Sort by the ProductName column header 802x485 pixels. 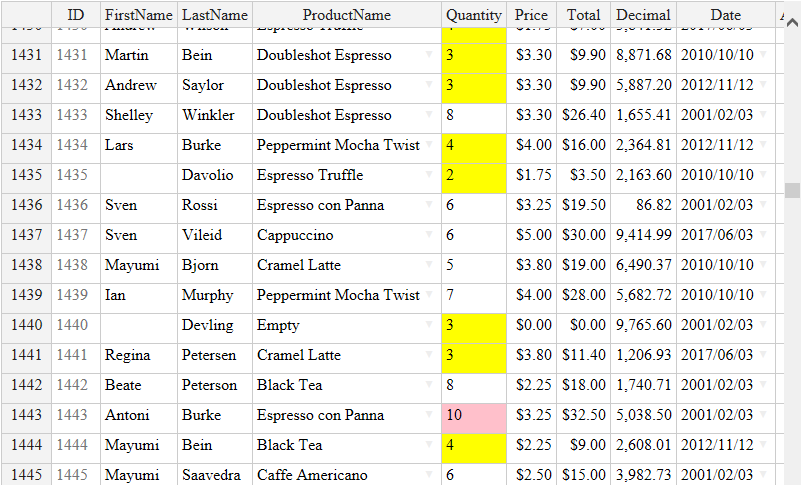pyautogui.click(x=347, y=15)
